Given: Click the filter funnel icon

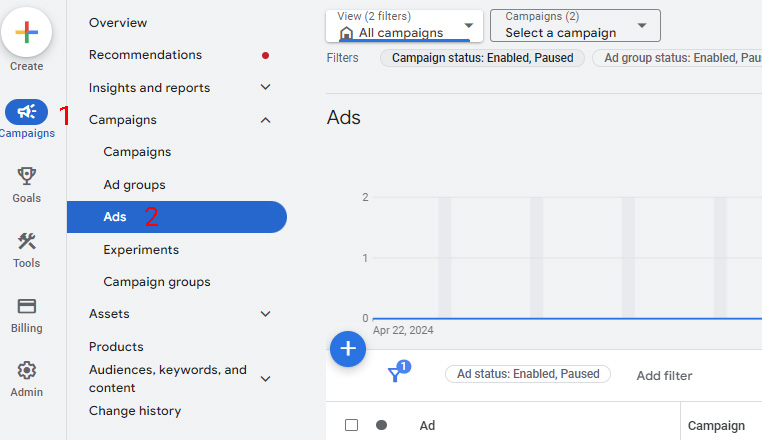Looking at the screenshot, I should click(x=395, y=374).
